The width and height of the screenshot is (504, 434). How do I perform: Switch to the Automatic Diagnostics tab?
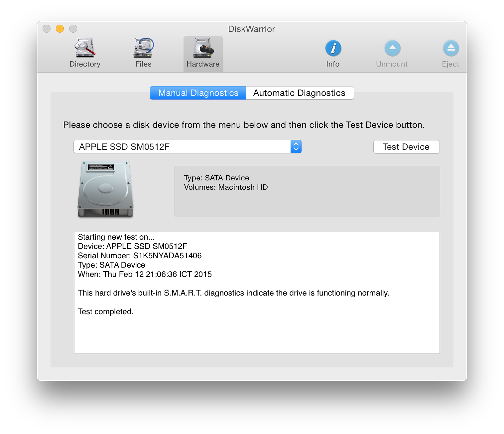click(300, 93)
